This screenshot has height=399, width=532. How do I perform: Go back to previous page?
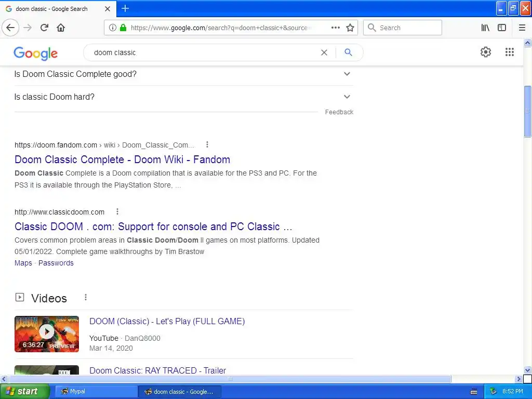click(10, 28)
